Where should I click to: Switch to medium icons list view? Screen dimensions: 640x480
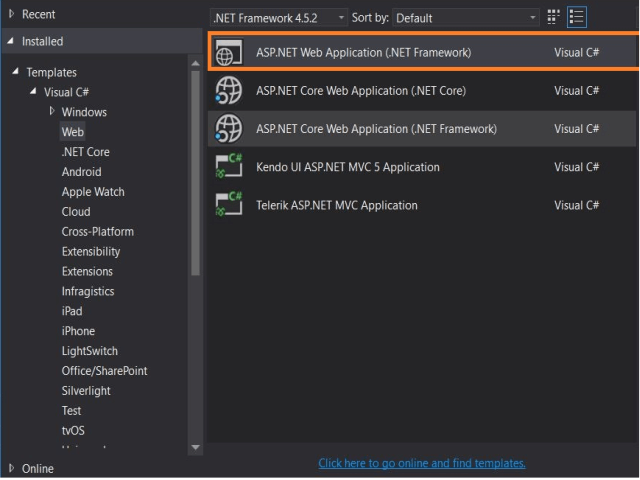click(x=577, y=18)
